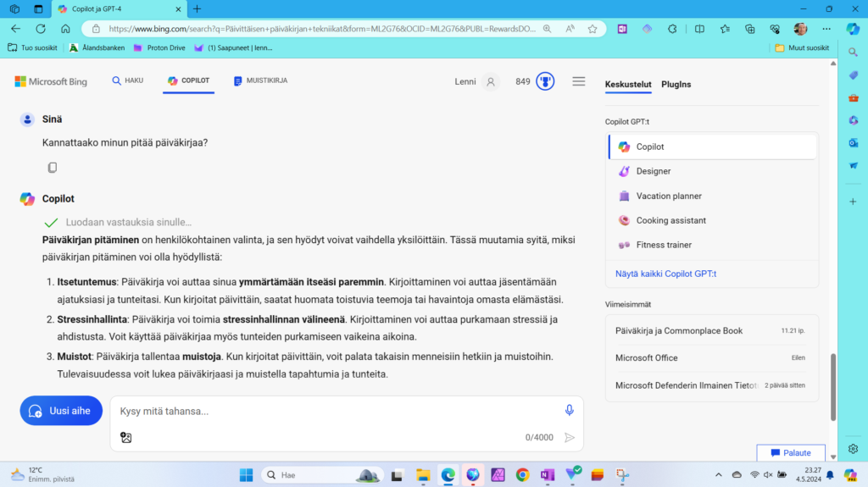Open the hamburger menu in the Bing header
Screen dimensions: 868x487
578,81
